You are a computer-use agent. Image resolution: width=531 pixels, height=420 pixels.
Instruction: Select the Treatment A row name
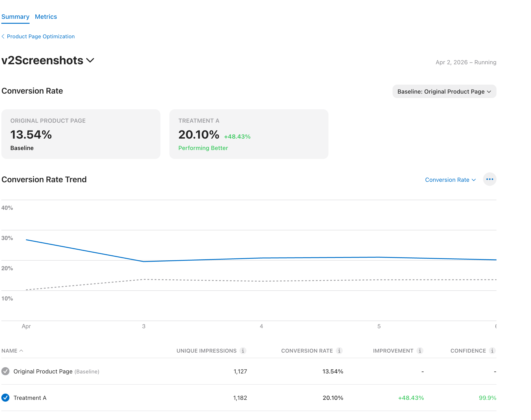pos(30,398)
